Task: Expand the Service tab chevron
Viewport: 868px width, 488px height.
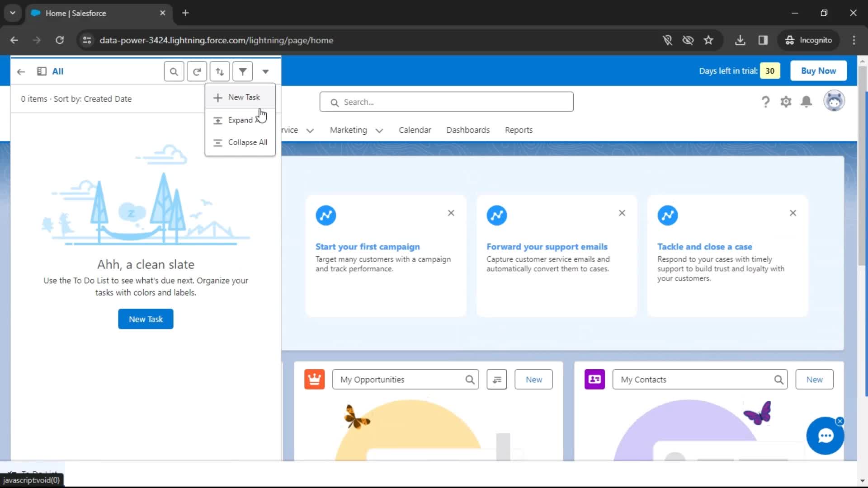Action: [x=310, y=131]
